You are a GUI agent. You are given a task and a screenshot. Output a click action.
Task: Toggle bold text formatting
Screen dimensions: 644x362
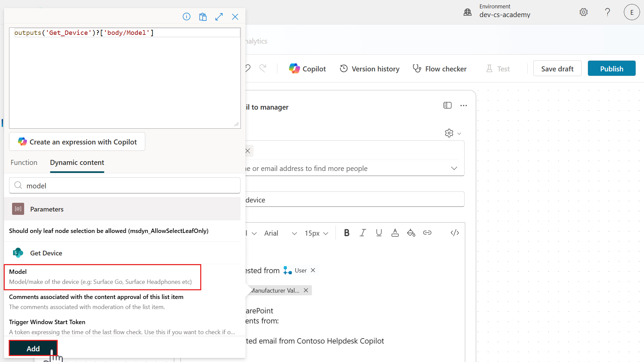point(346,233)
